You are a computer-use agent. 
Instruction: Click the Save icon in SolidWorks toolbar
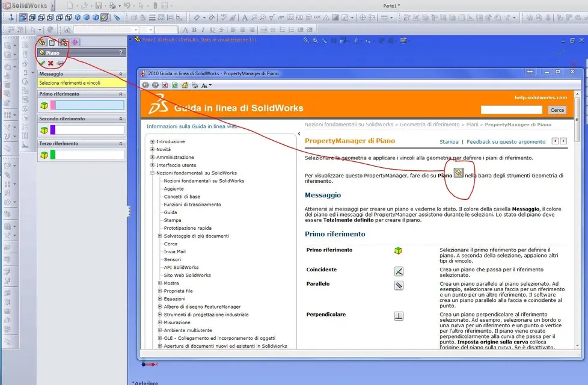[99, 5]
